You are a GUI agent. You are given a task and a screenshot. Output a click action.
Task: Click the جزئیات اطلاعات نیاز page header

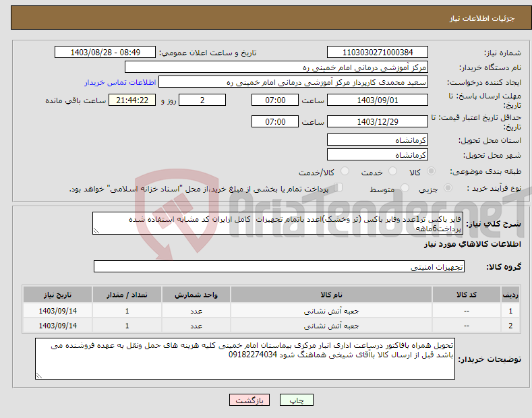tap(482, 18)
